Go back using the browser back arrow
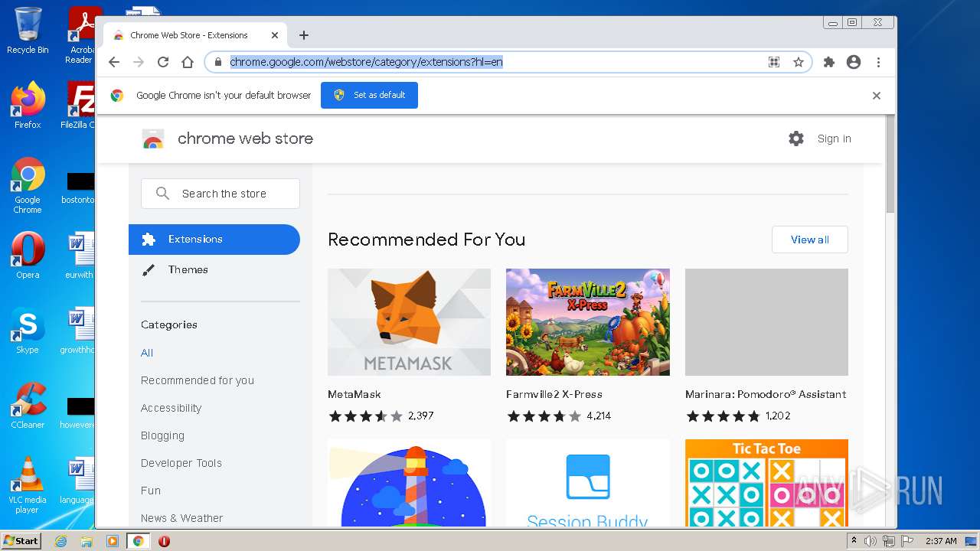980x551 pixels. click(x=114, y=62)
